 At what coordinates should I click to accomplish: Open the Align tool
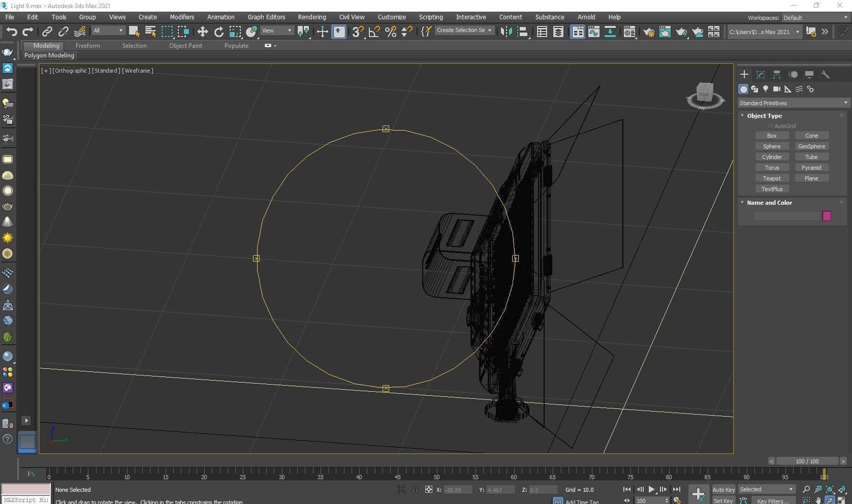click(522, 31)
